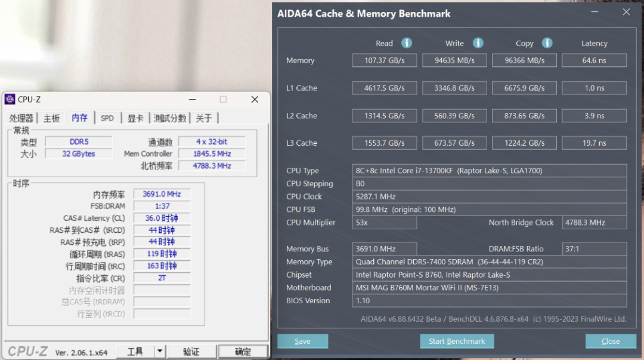Click the 32 GBytes 大小 value in CPU-Z
Screen dimensions: 644x360
tap(79, 154)
